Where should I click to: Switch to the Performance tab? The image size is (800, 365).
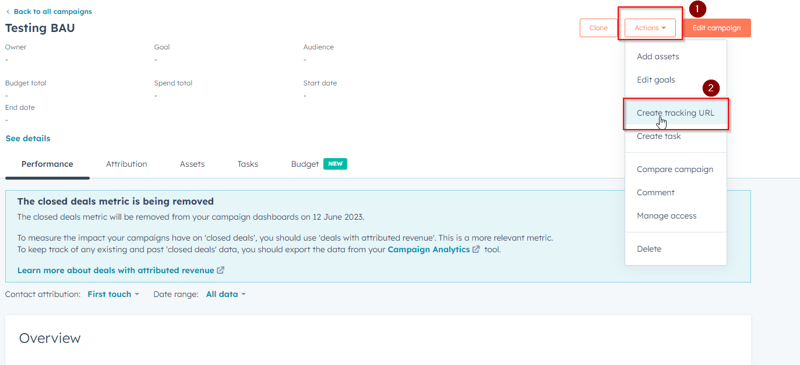[x=47, y=164]
